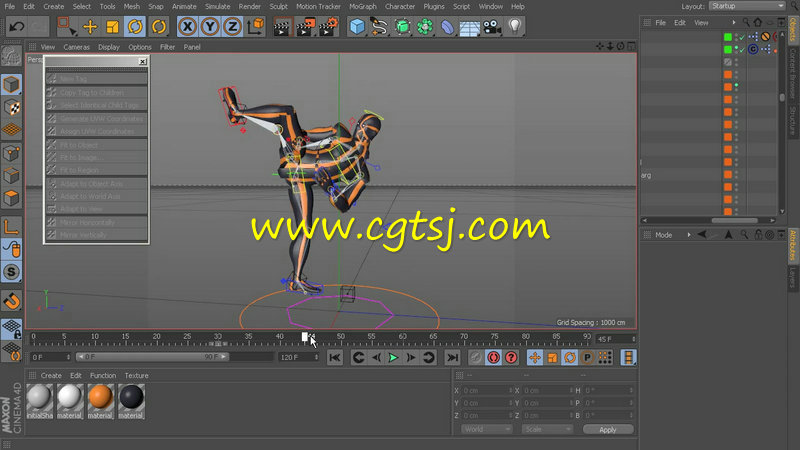800x450 pixels.
Task: Add a camera object
Action: click(492, 27)
